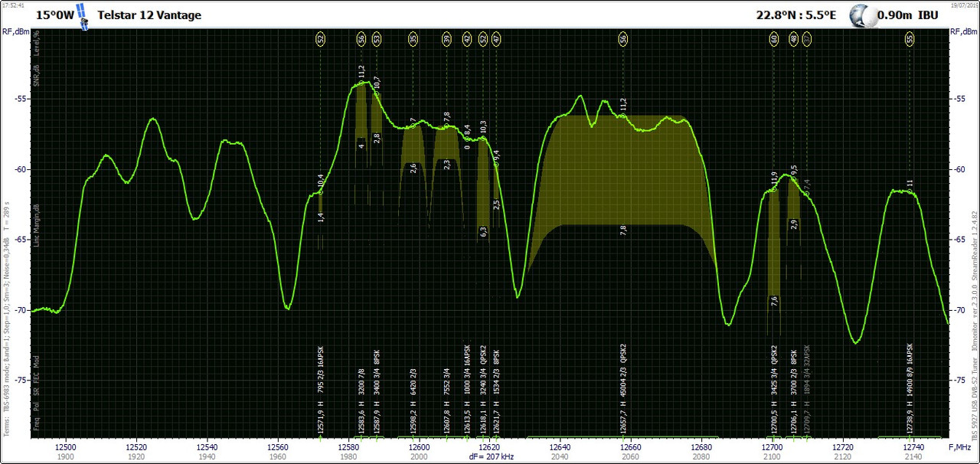The image size is (980, 464).
Task: Select level badge 35 above transponder 12598,2
Action: pos(413,38)
